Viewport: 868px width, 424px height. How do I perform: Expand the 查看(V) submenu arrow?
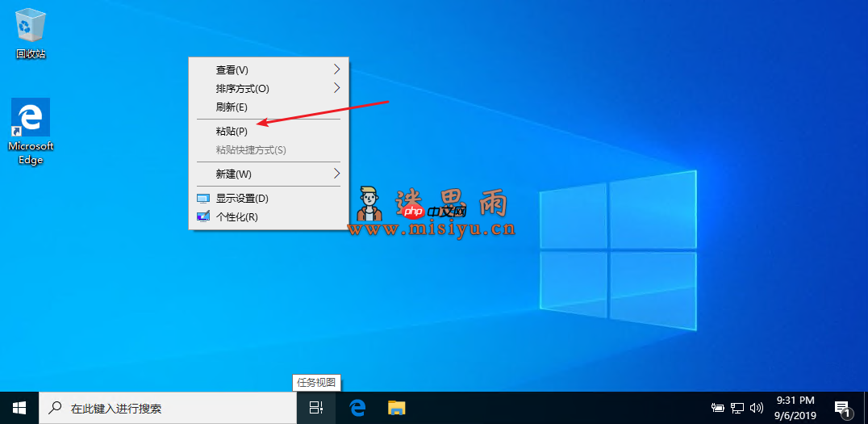(x=337, y=69)
